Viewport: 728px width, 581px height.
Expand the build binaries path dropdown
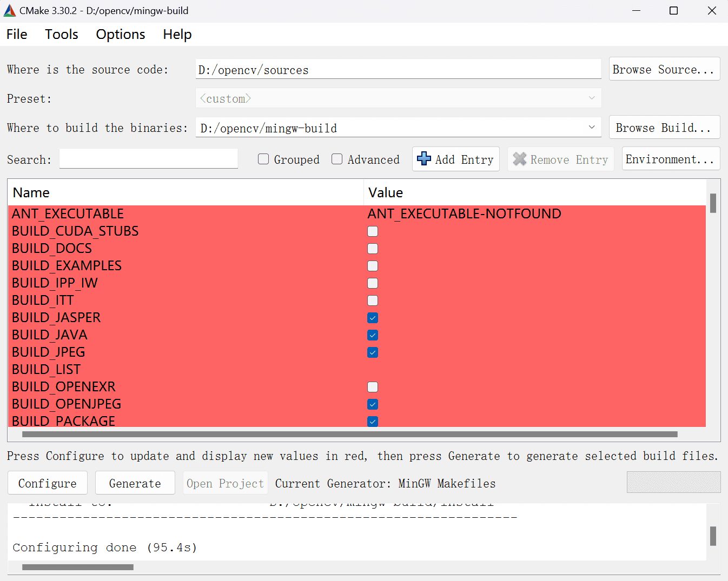[592, 128]
